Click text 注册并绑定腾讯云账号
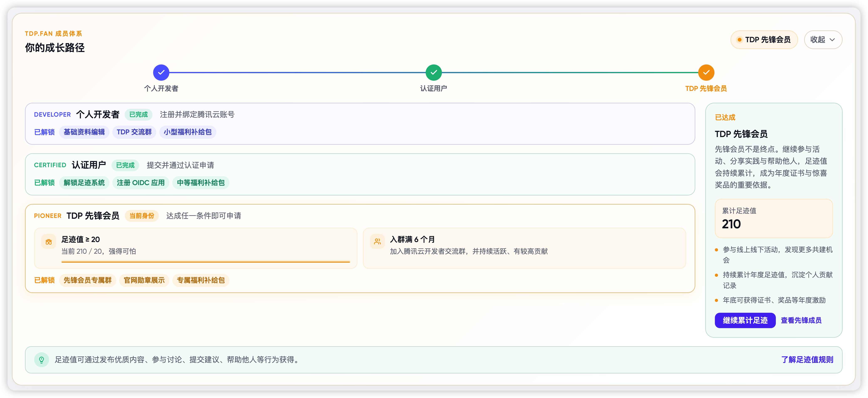Viewport: 868px width, 398px height. tap(197, 115)
